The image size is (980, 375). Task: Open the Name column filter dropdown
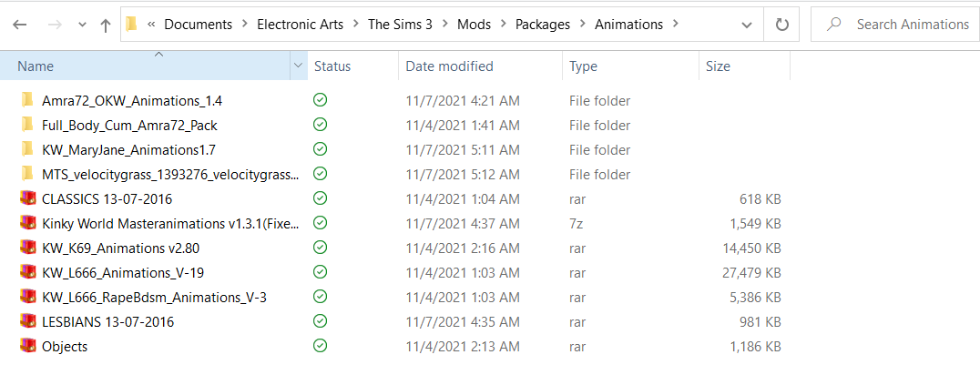click(299, 66)
